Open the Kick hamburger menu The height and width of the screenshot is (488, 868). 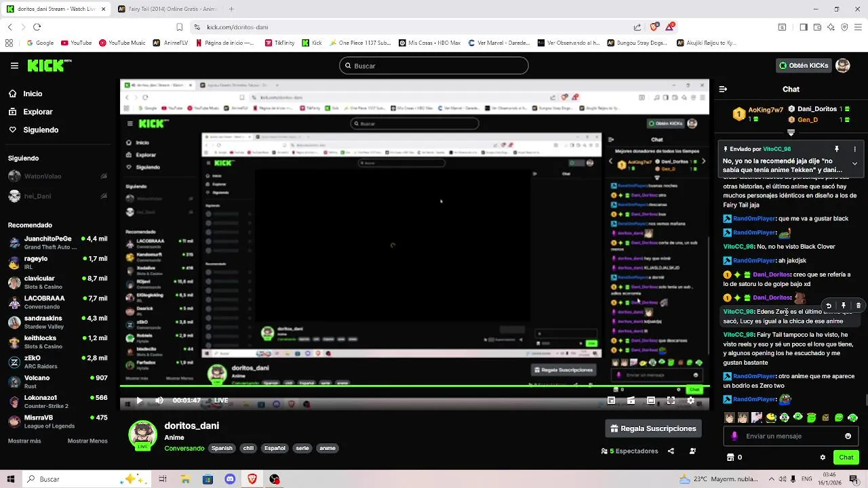[14, 66]
